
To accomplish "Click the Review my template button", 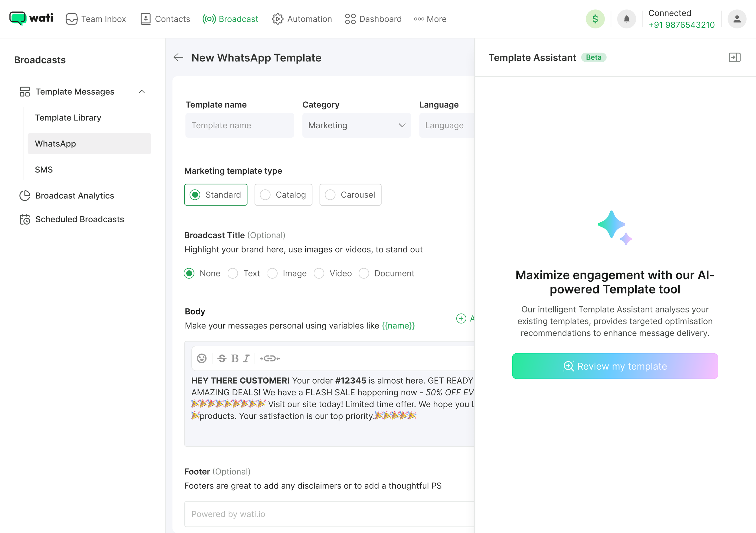I will [615, 366].
